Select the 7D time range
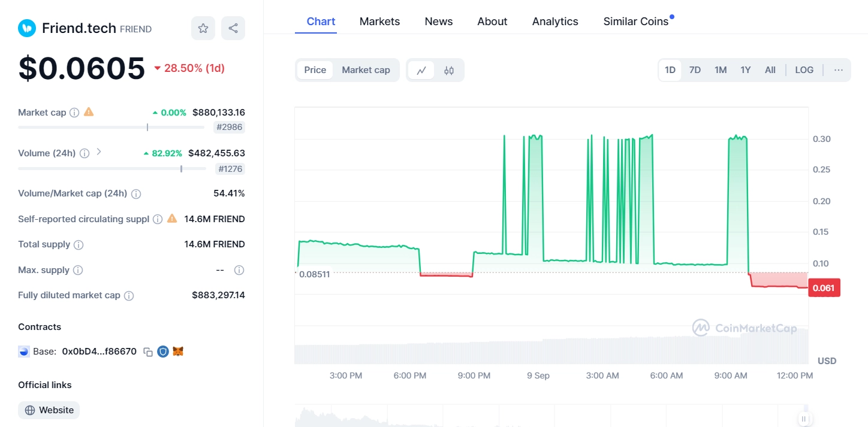 point(695,70)
